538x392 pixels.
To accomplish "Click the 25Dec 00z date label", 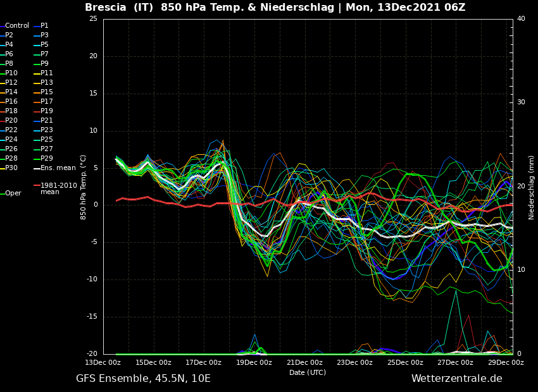I will (x=405, y=362).
